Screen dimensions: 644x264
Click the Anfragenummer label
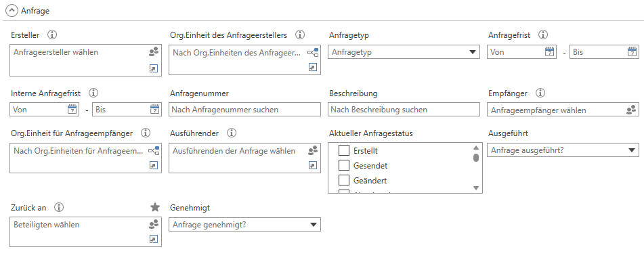coord(199,93)
